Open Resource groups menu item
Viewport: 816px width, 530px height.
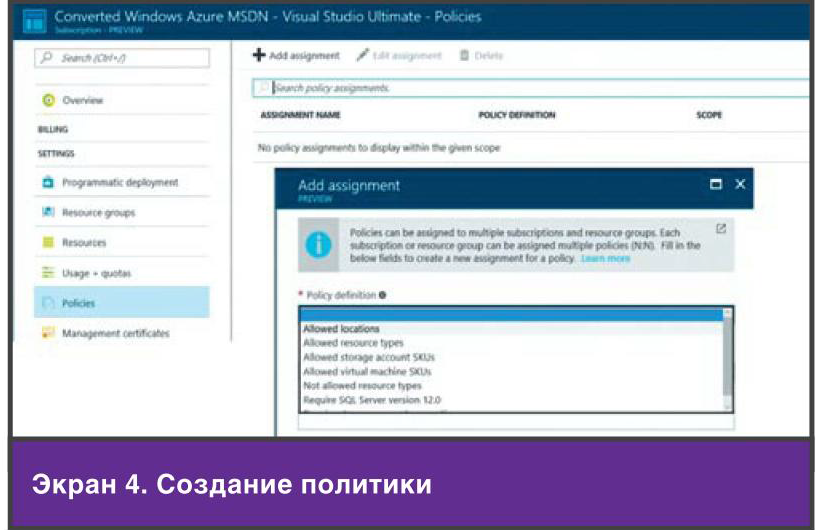[x=122, y=212]
